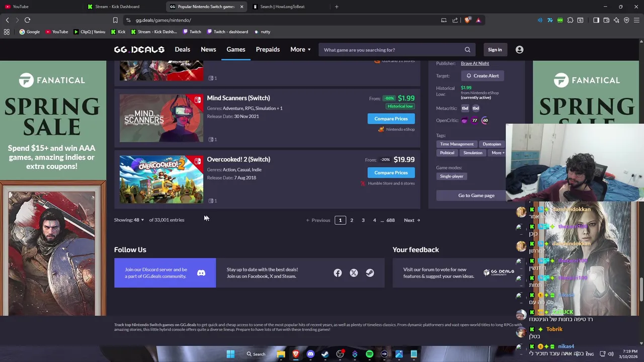644x362 pixels.
Task: Open the Deals navigation item
Action: tap(182, 50)
